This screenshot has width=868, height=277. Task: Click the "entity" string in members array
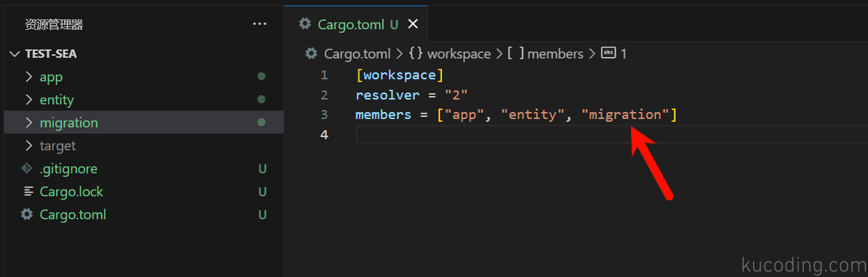point(533,115)
